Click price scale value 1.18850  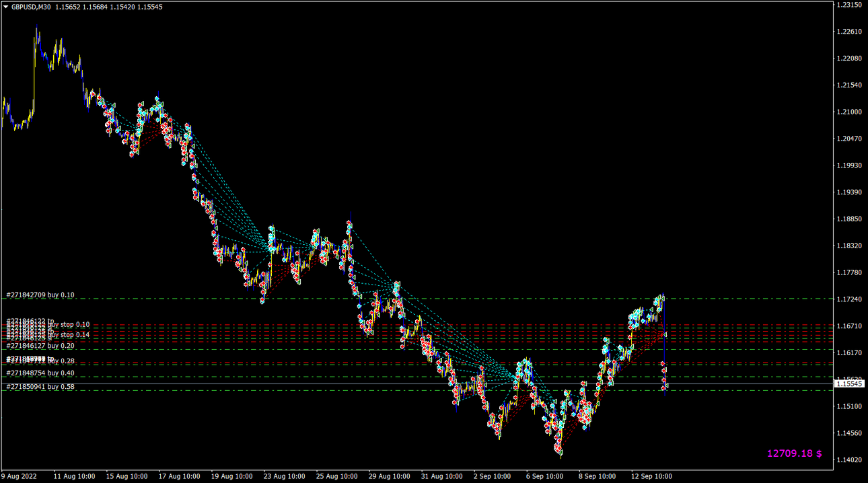pos(848,219)
